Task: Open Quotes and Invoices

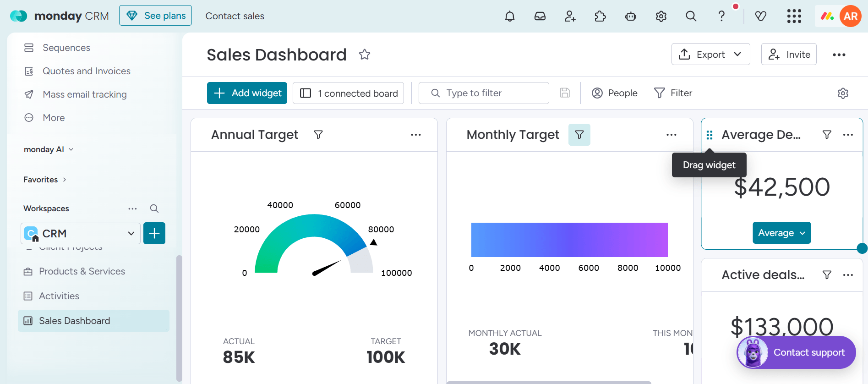Action: [87, 71]
